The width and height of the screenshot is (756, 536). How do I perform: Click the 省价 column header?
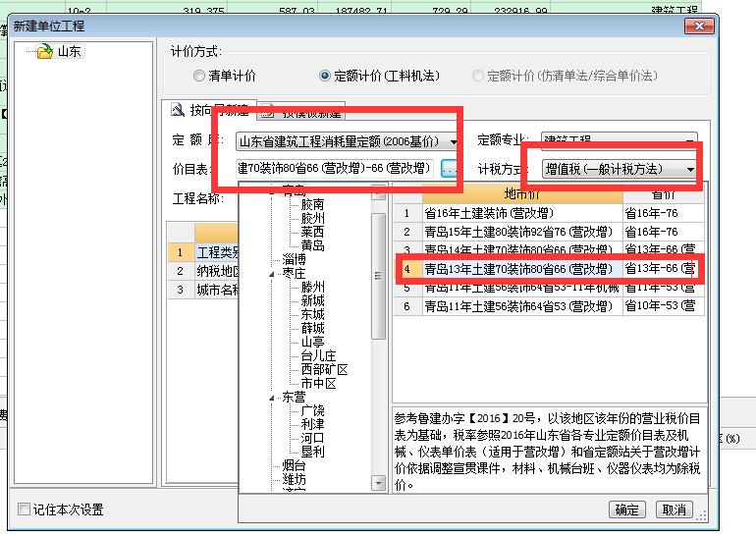[664, 193]
